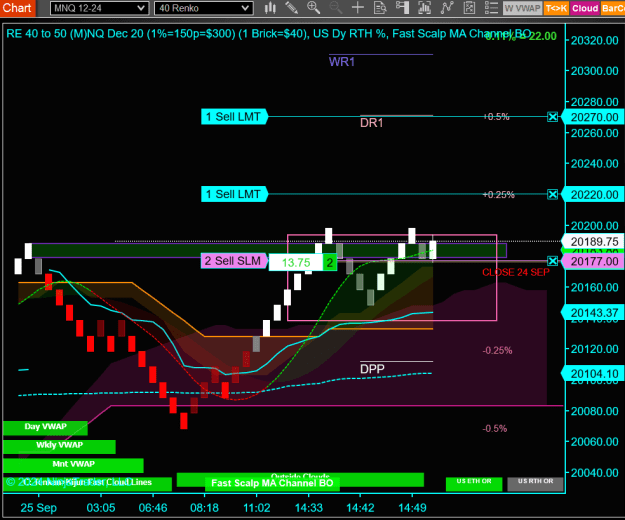Open the MNQ 12-24 instrument dropdown
Screen dimensions: 625x520
(x=99, y=8)
